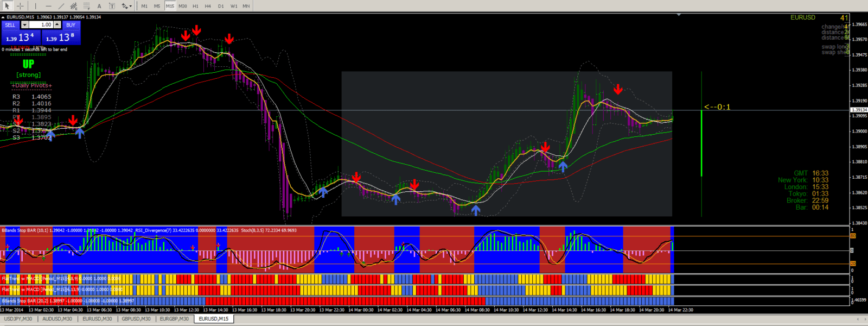
Task: Pick the vertical line drawing tool
Action: coord(36,6)
